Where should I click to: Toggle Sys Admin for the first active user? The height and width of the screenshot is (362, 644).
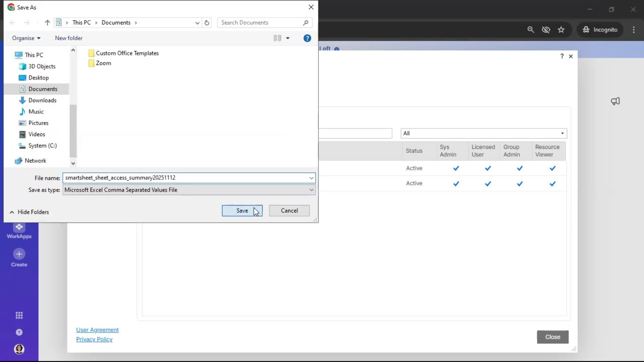point(456,168)
